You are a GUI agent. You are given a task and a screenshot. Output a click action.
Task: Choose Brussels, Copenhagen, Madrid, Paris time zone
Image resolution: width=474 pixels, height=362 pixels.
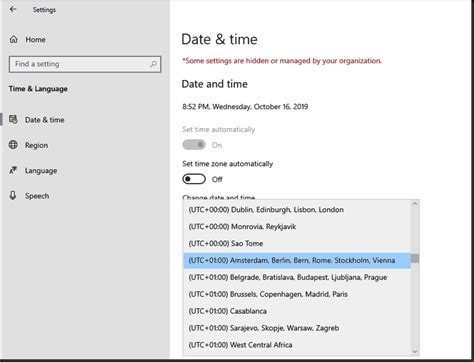point(297,294)
